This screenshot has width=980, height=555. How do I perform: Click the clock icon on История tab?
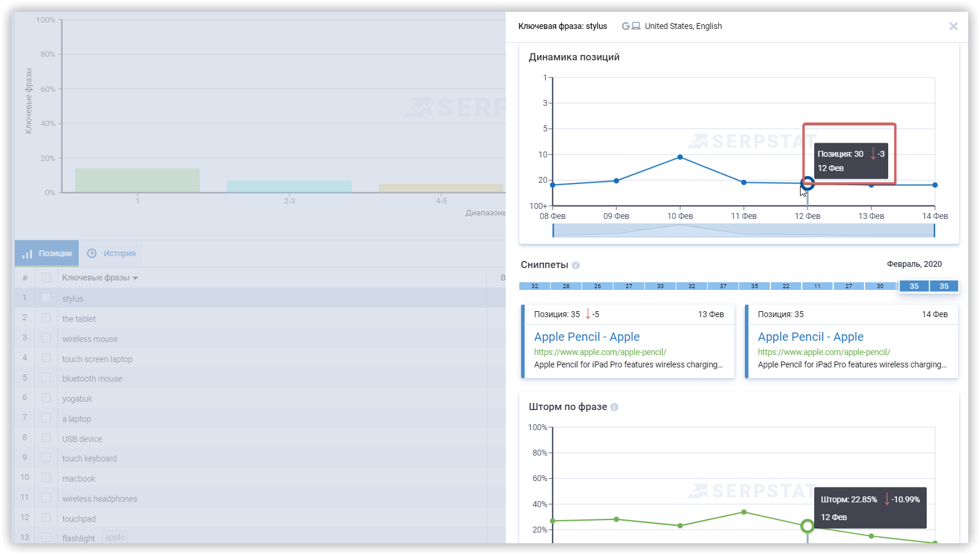pyautogui.click(x=92, y=253)
